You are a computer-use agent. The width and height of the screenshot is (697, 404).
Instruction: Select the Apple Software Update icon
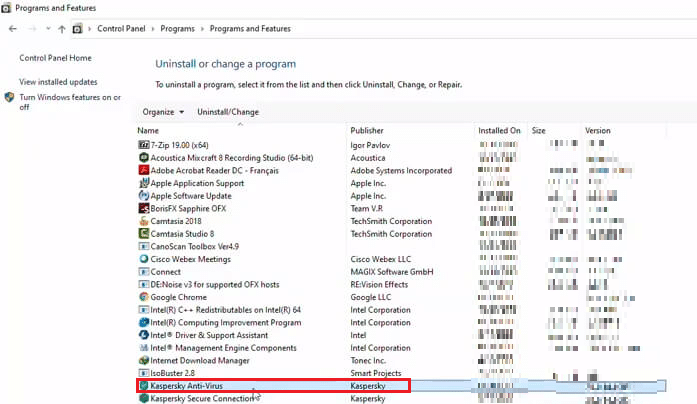pos(144,196)
